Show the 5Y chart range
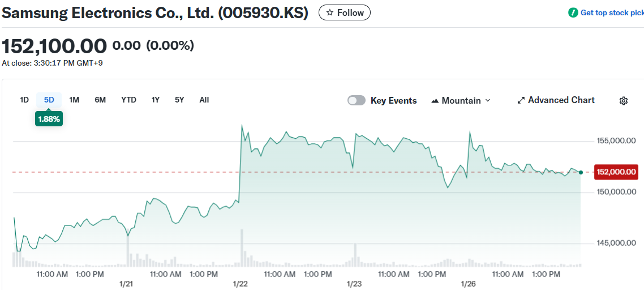The image size is (644, 290). click(x=179, y=100)
